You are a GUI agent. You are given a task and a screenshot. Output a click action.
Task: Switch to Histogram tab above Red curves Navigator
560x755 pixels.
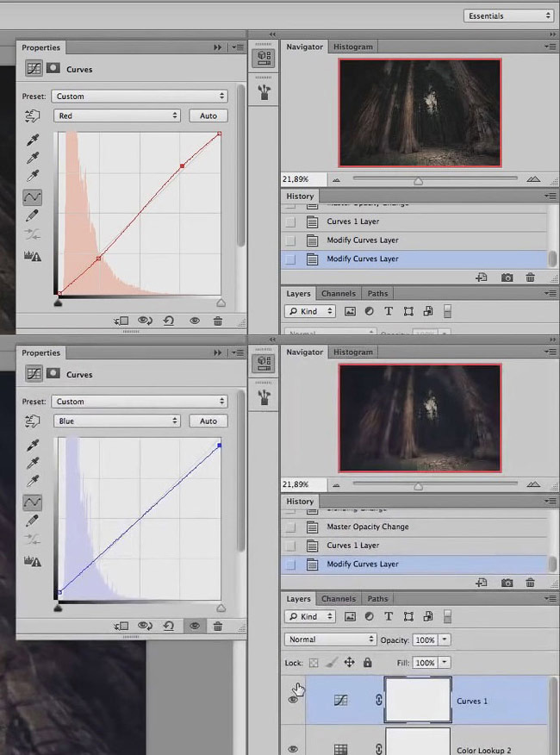coord(353,47)
